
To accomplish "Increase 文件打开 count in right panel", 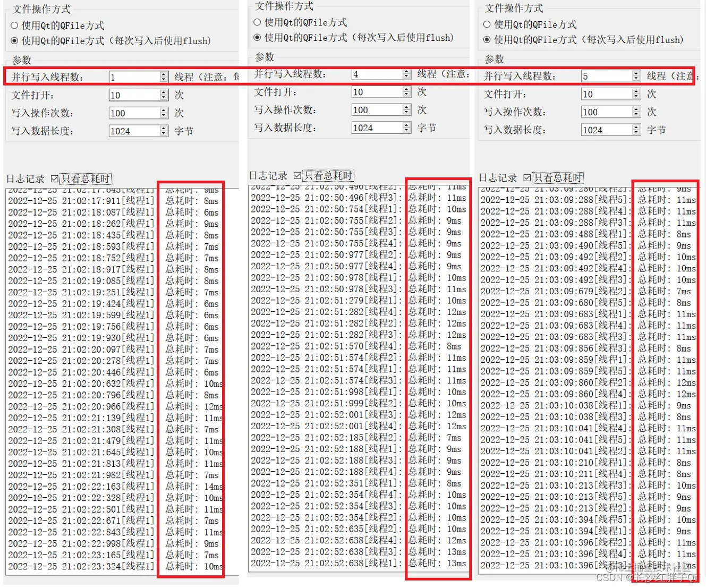I will [x=636, y=91].
